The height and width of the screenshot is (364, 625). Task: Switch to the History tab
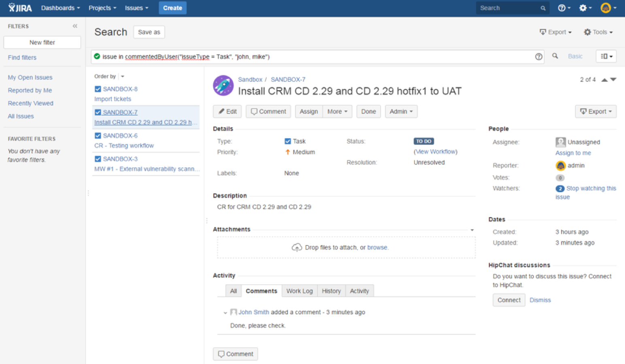331,291
